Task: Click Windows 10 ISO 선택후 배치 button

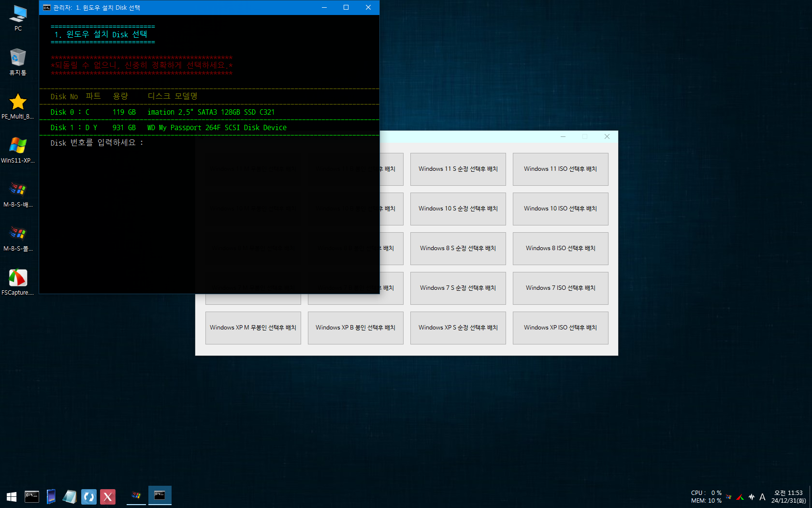Action: coord(561,209)
